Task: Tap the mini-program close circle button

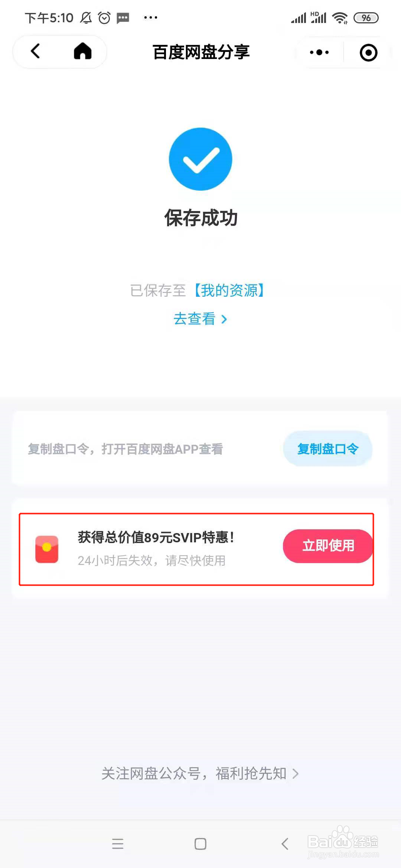Action: (x=368, y=52)
